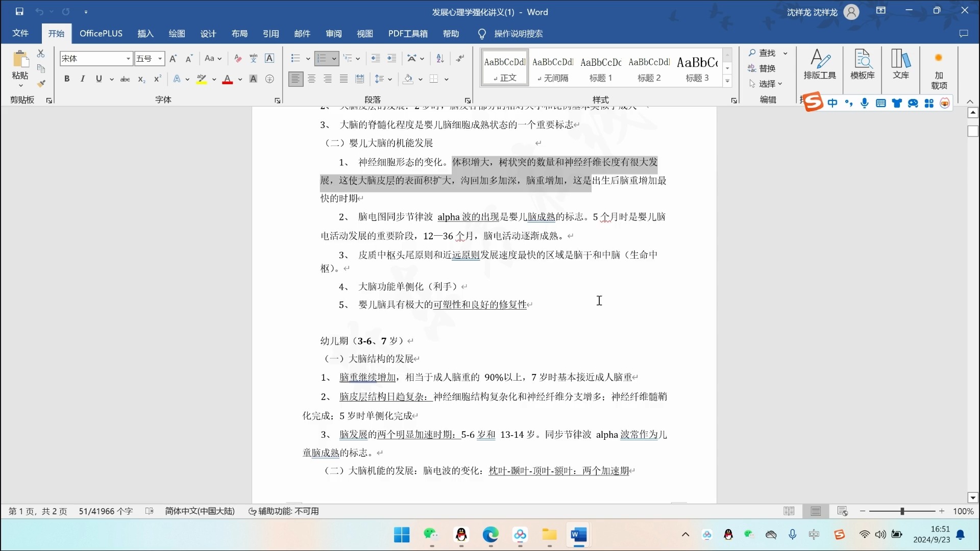Apply the 标题 1 heading style

[x=601, y=68]
